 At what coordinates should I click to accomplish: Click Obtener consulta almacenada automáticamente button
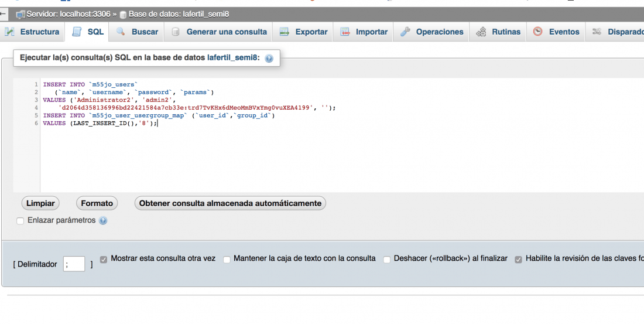coord(230,203)
